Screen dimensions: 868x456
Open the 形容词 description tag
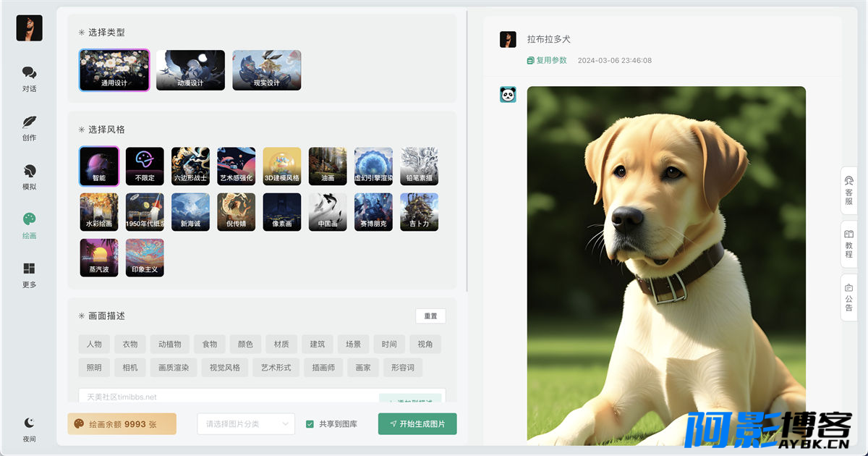click(x=402, y=368)
